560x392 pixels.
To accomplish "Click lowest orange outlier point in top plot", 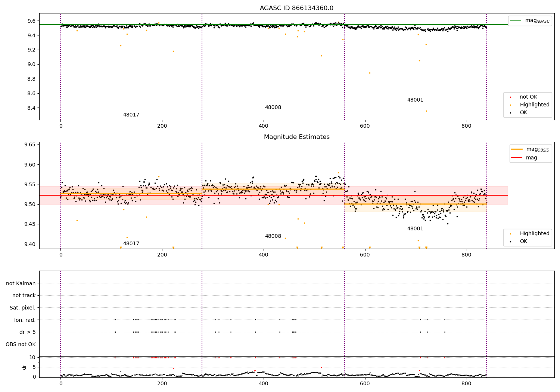I will pyautogui.click(x=426, y=111).
